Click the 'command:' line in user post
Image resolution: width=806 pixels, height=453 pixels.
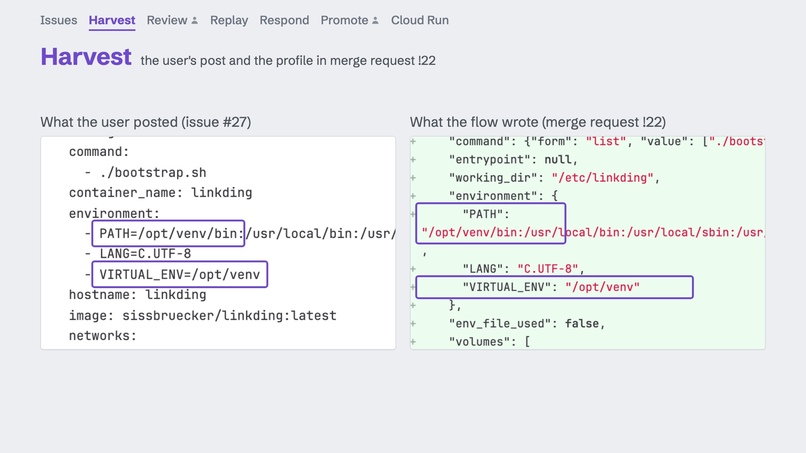(99, 152)
